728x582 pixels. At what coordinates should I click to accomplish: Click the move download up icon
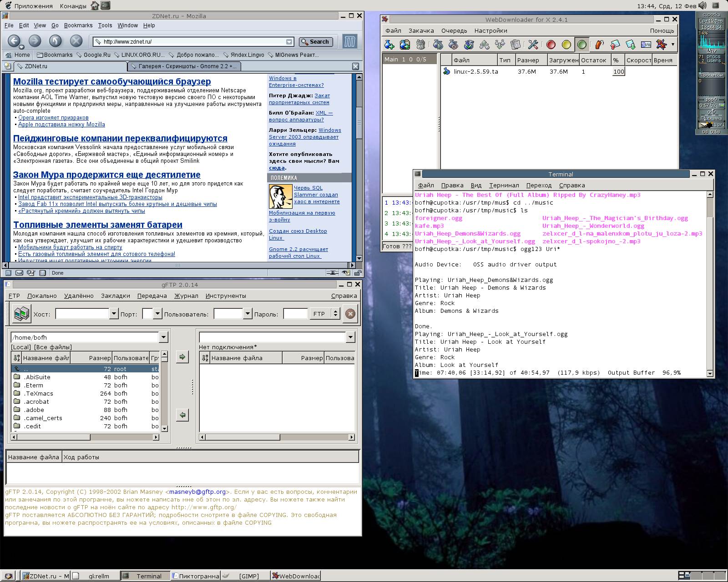[x=485, y=45]
